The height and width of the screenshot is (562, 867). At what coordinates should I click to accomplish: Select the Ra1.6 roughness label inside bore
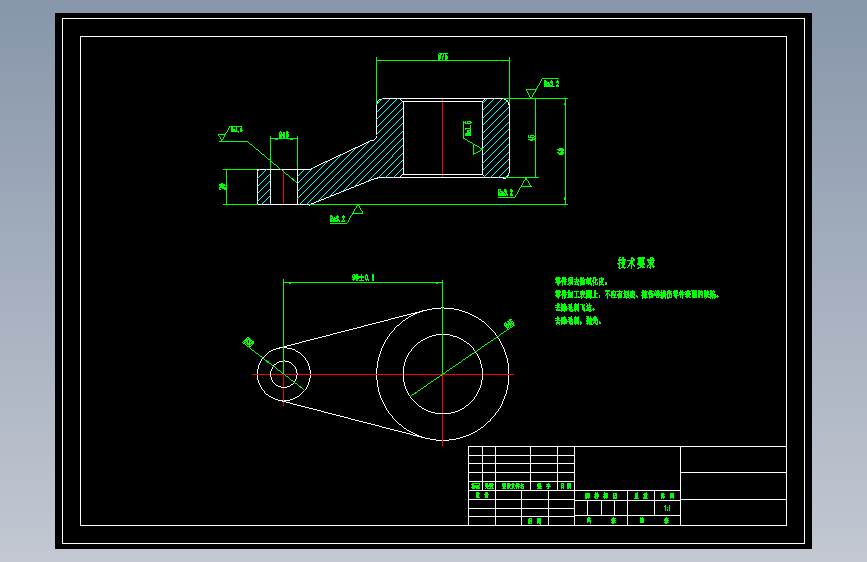(x=468, y=128)
